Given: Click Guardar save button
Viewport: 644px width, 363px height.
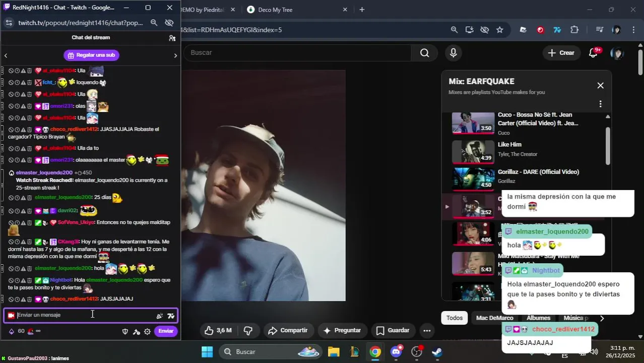Looking at the screenshot, I should click(393, 330).
